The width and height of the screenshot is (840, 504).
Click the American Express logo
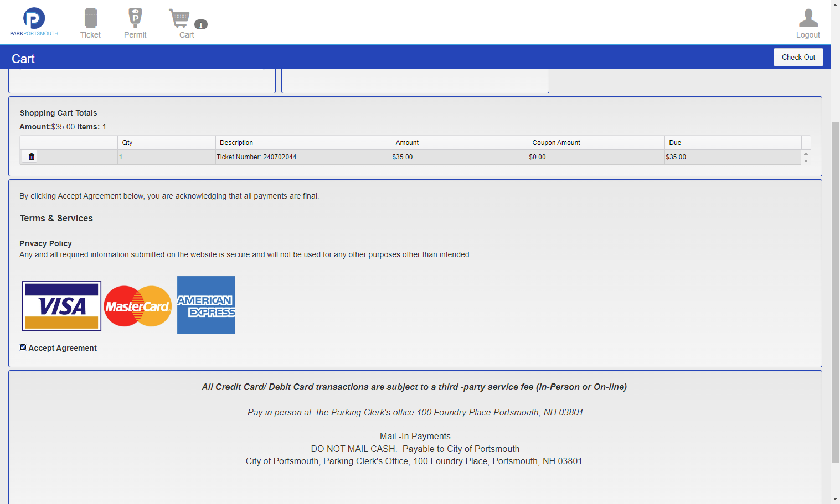point(206,305)
